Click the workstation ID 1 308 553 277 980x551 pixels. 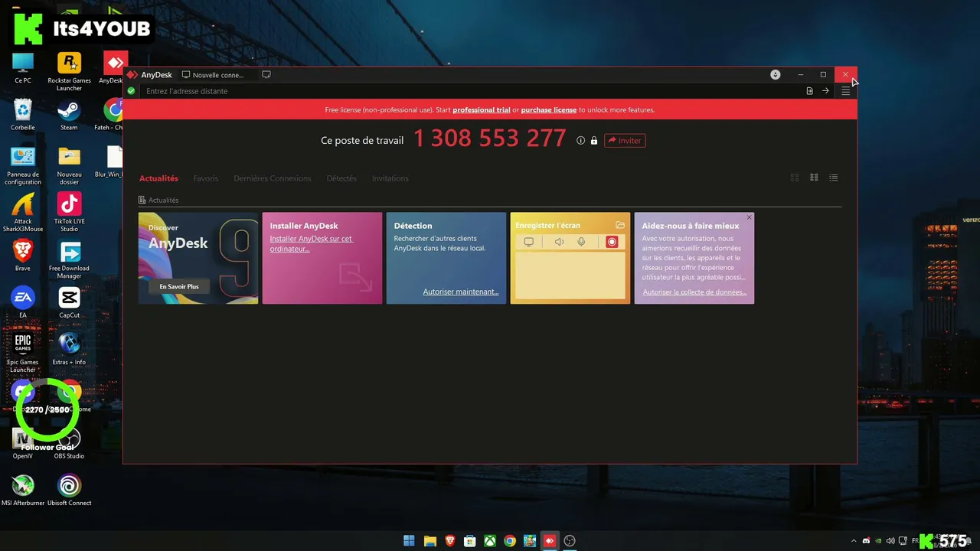(490, 139)
